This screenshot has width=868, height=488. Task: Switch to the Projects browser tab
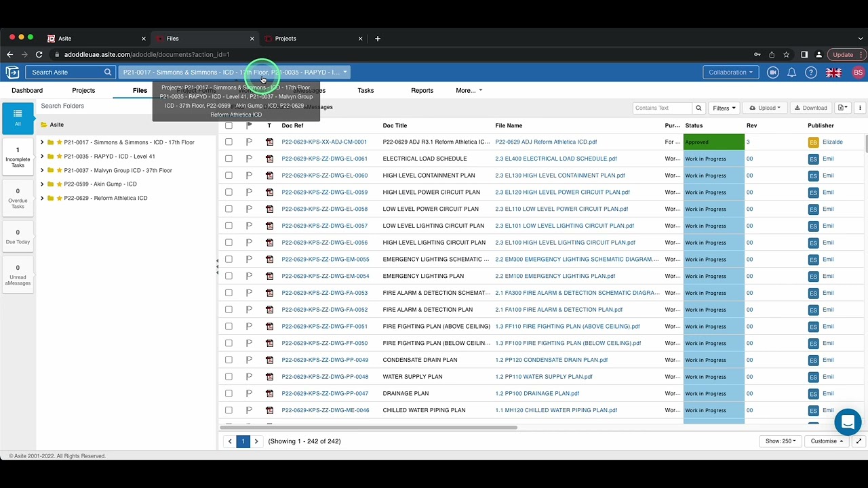pos(312,39)
